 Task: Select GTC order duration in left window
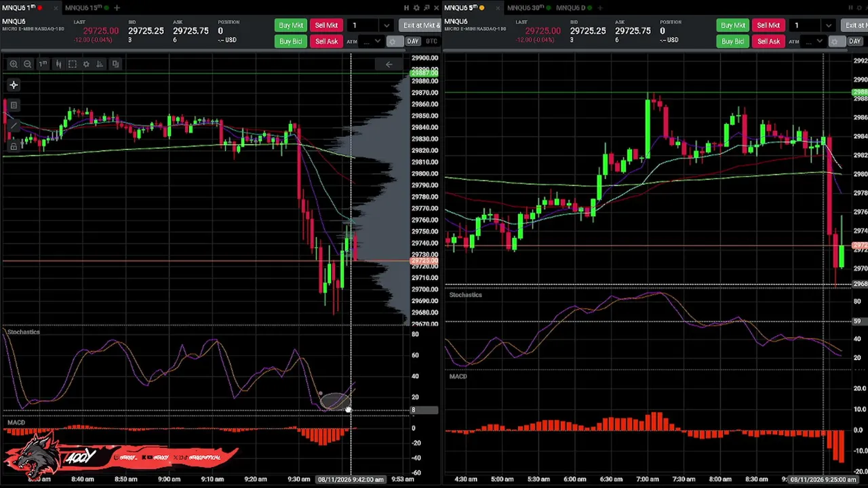431,41
